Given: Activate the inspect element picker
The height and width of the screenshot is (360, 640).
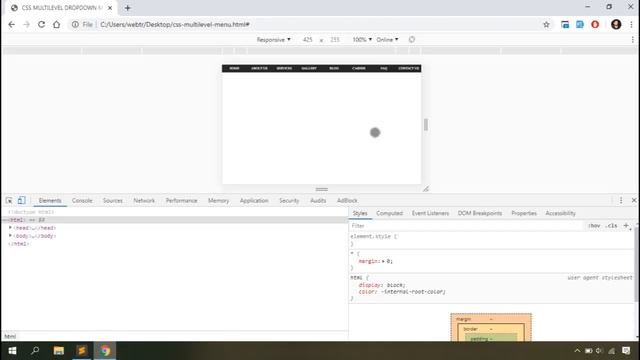Looking at the screenshot, I should click(x=9, y=200).
